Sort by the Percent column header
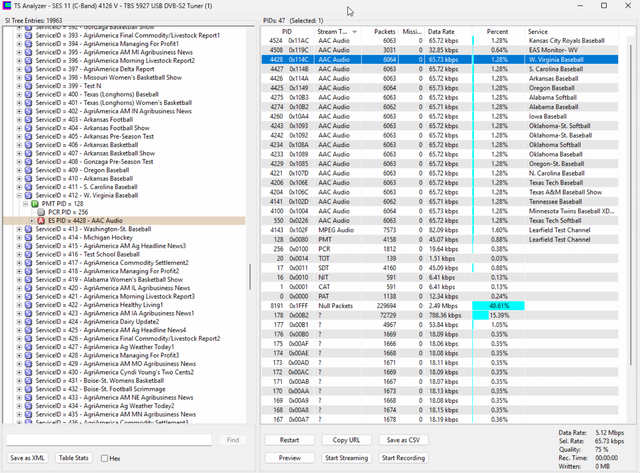Image resolution: width=640 pixels, height=473 pixels. click(498, 31)
